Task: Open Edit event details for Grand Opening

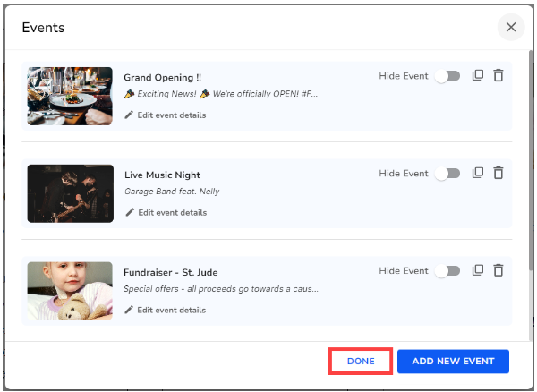Action: click(x=171, y=115)
